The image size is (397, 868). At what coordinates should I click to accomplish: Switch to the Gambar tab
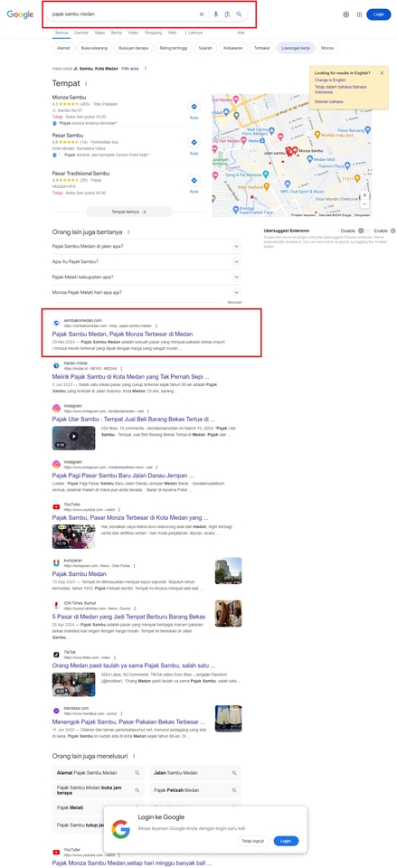click(x=81, y=33)
